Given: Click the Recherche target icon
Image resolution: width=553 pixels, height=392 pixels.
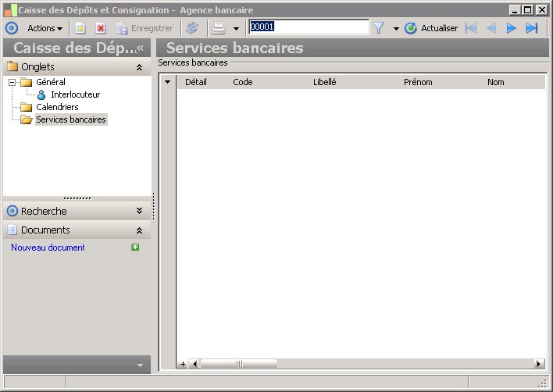Looking at the screenshot, I should coord(12,211).
